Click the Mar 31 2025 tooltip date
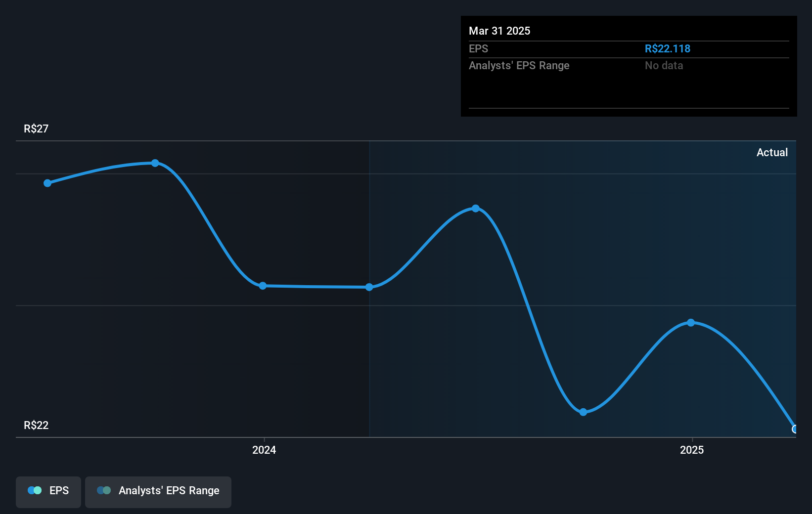The height and width of the screenshot is (514, 812). pos(499,31)
